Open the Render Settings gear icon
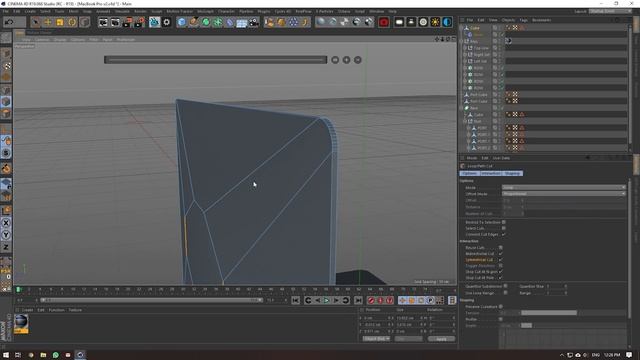This screenshot has height=360, width=640. point(167,22)
